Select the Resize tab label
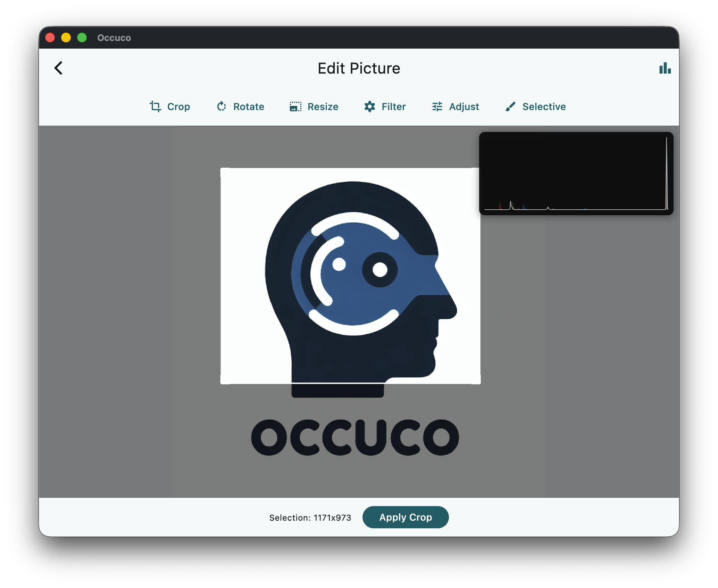The width and height of the screenshot is (718, 588). [x=323, y=107]
